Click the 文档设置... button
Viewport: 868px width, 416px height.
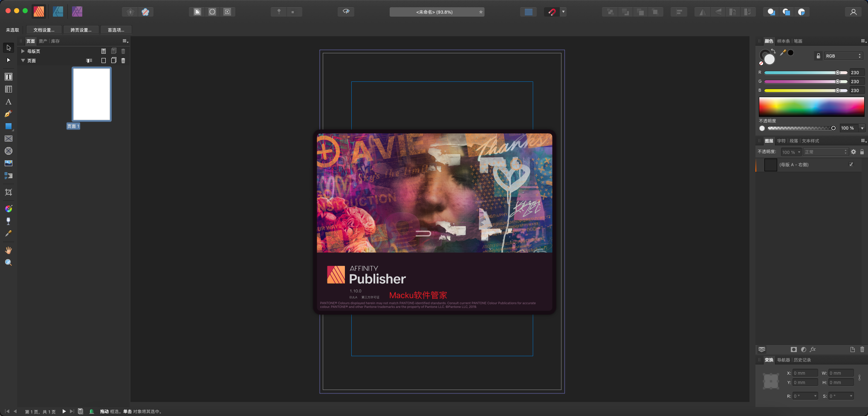coord(44,30)
